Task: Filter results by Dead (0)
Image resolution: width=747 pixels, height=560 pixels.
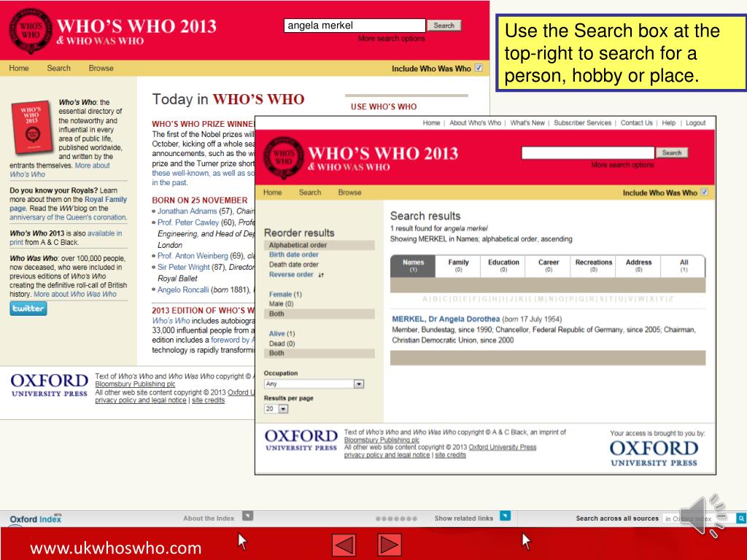Action: click(282, 344)
